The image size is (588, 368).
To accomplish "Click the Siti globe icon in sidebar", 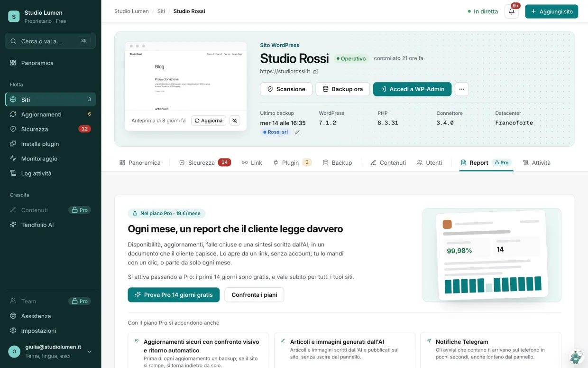I will [13, 100].
